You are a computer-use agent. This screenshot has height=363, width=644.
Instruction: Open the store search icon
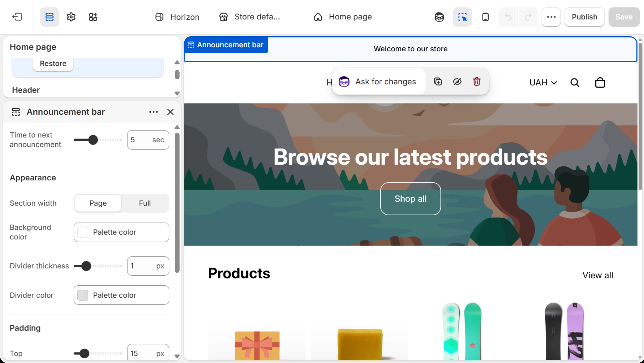[575, 82]
